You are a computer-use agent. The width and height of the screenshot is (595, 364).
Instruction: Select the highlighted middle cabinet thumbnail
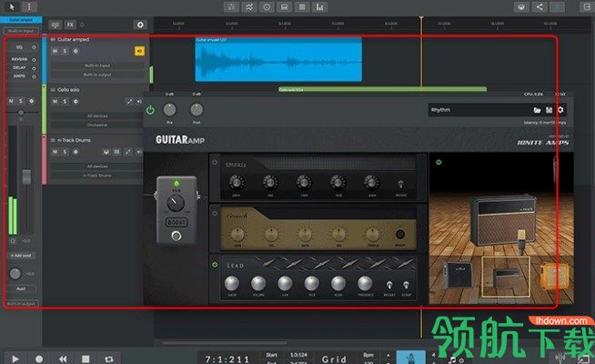point(506,277)
